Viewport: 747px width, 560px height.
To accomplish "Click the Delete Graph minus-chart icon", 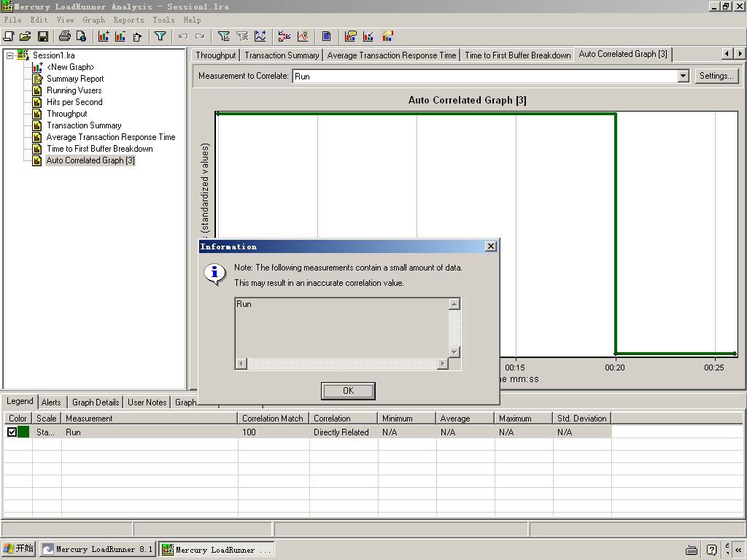I will [x=120, y=36].
